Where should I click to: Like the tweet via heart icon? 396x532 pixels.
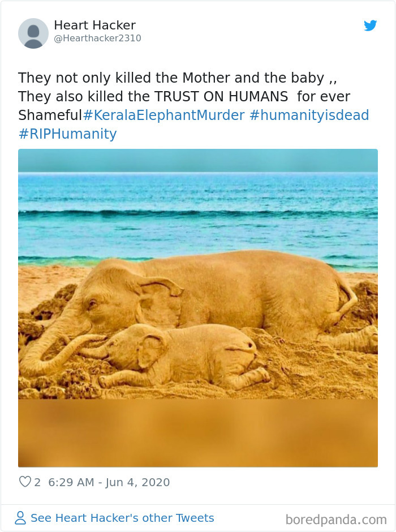click(24, 482)
